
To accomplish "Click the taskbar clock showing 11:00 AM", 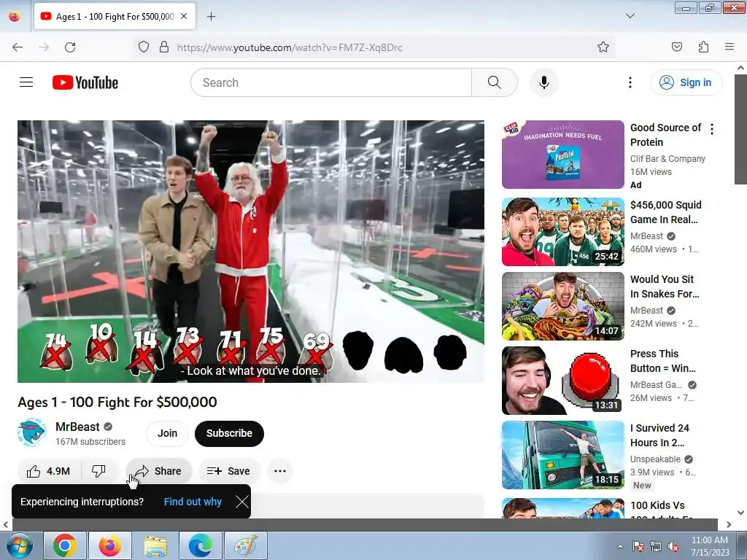I will tap(710, 545).
